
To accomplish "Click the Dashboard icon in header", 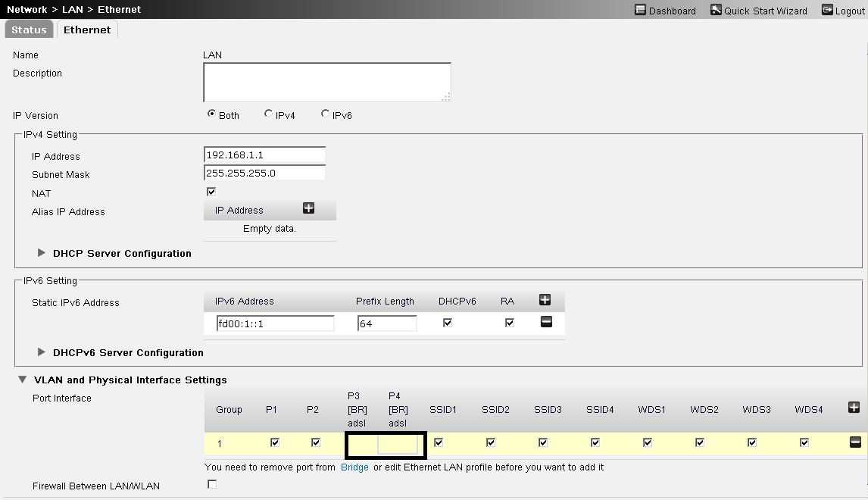I will click(x=641, y=11).
